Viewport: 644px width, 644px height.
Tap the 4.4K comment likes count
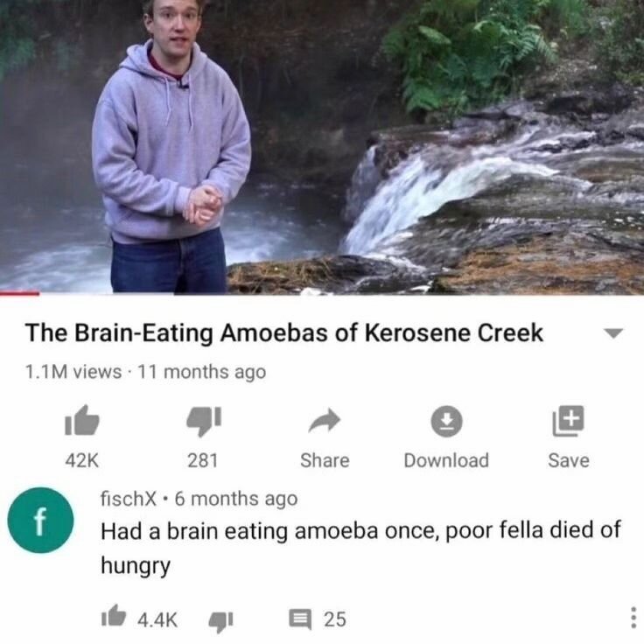157,619
